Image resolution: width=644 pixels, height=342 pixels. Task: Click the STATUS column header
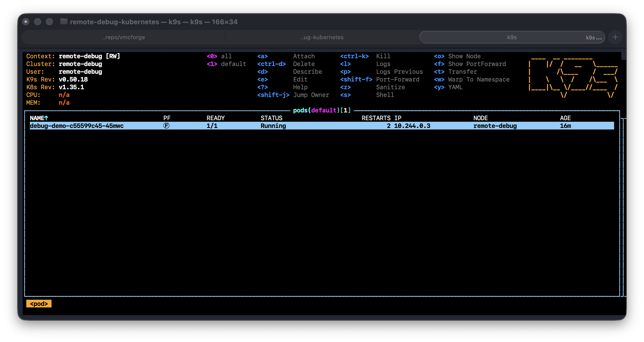click(272, 118)
